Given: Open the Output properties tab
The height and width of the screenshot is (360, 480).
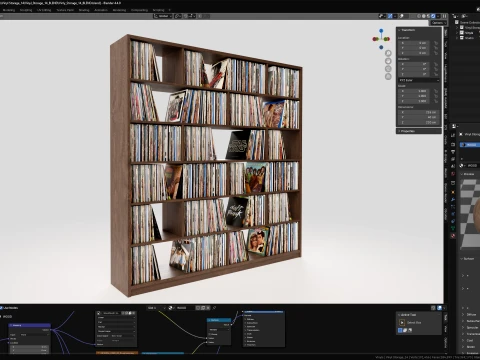Looking at the screenshot, I should click(453, 152).
